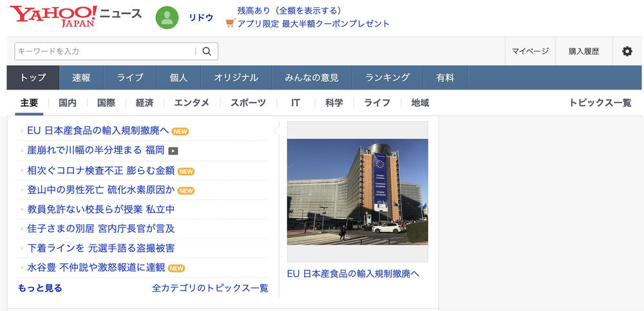Select the スポーツ category
This screenshot has height=311, width=644.
tap(248, 103)
